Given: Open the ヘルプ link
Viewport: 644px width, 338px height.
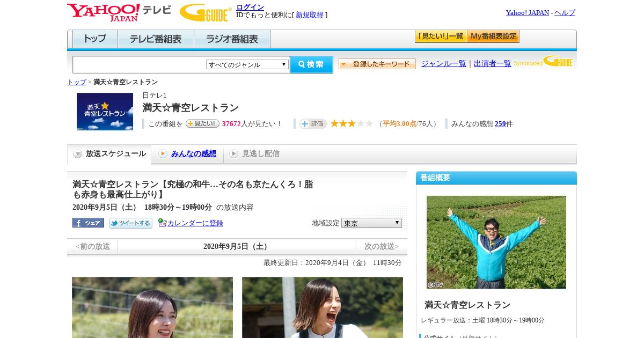Looking at the screenshot, I should (x=565, y=13).
